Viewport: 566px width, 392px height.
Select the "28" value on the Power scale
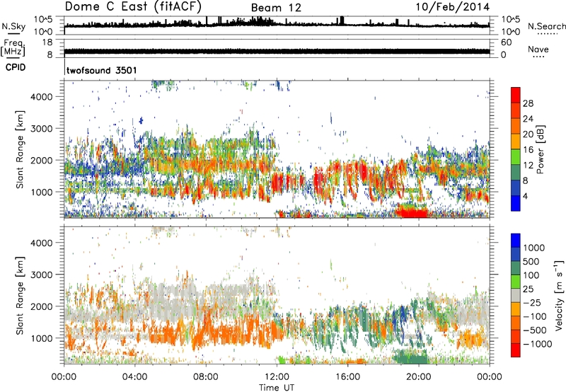click(528, 103)
